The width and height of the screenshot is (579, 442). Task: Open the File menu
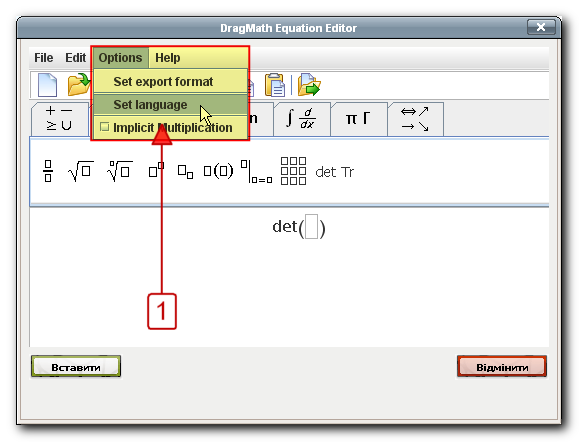[44, 58]
